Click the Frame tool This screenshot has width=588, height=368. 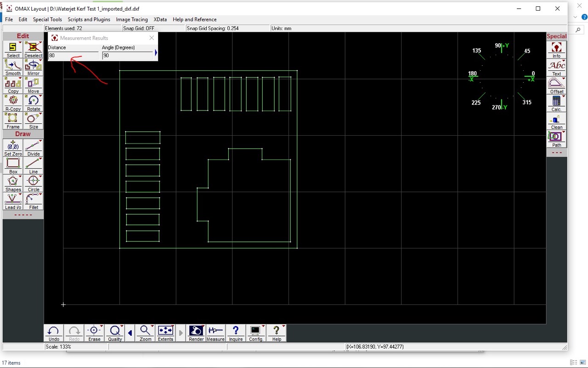pos(13,121)
